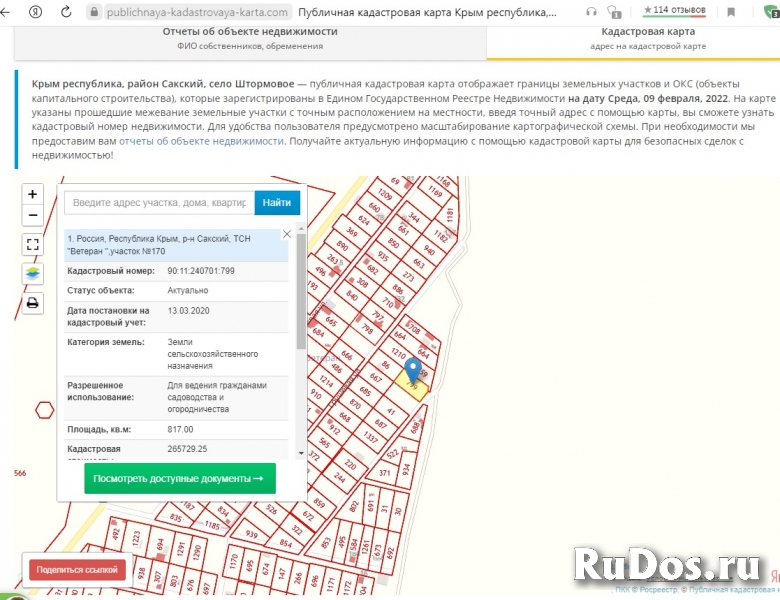The image size is (780, 600).
Task: Toggle fullscreen map view
Action: [x=33, y=244]
